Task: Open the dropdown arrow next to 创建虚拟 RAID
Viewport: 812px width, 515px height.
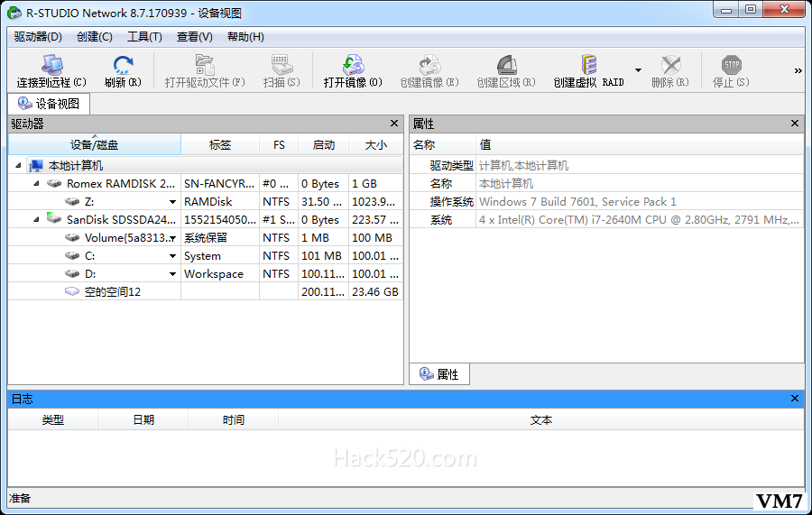Action: click(x=638, y=69)
